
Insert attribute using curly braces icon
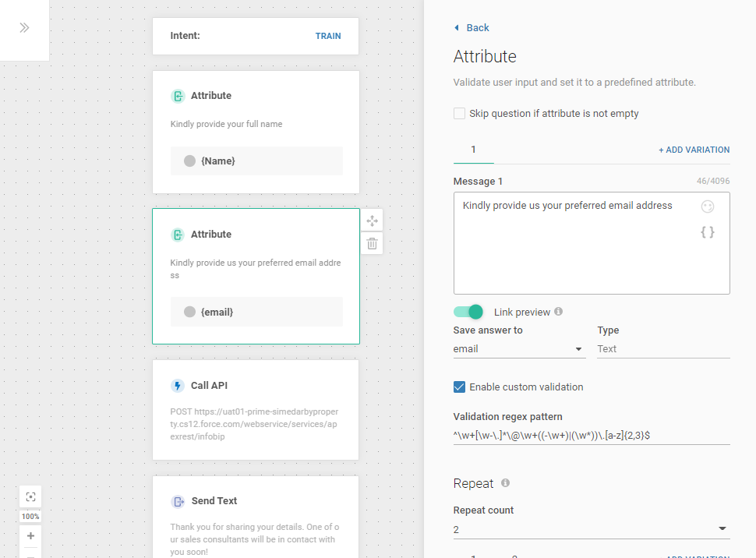point(707,231)
